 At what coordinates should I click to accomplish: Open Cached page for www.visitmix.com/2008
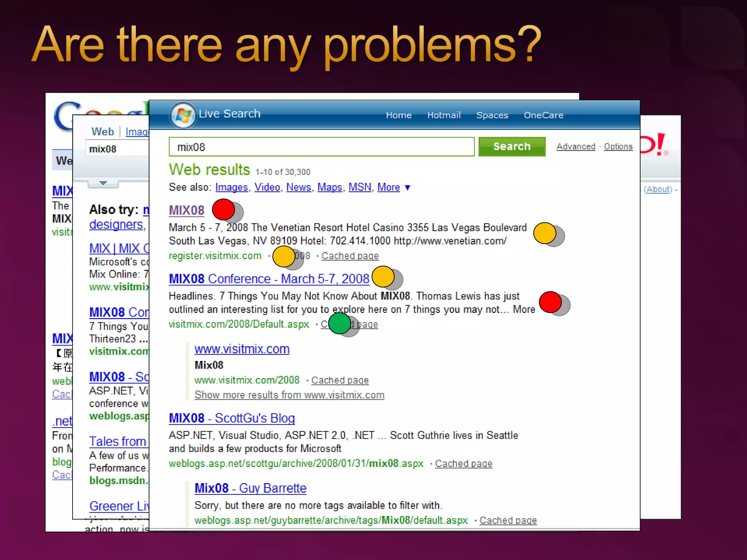(x=340, y=380)
